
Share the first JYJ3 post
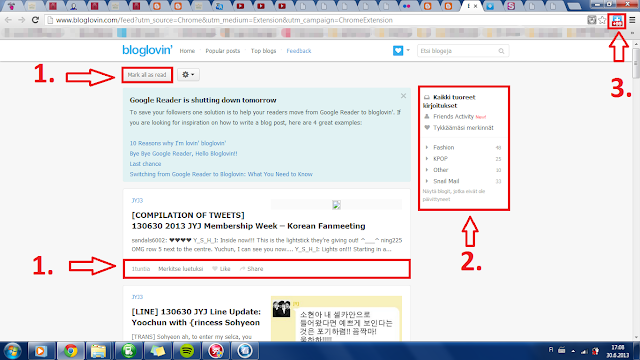(x=251, y=269)
